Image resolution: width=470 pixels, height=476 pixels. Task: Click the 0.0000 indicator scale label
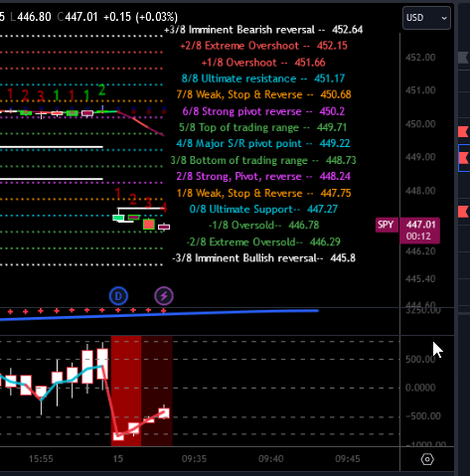point(420,388)
